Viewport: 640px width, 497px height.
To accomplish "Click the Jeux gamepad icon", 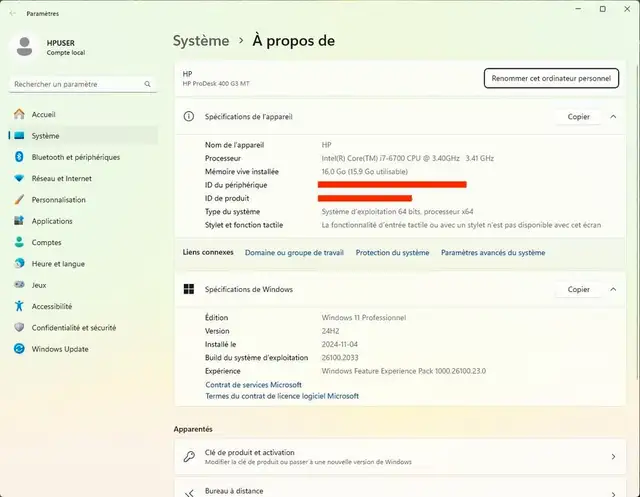I will [x=19, y=284].
